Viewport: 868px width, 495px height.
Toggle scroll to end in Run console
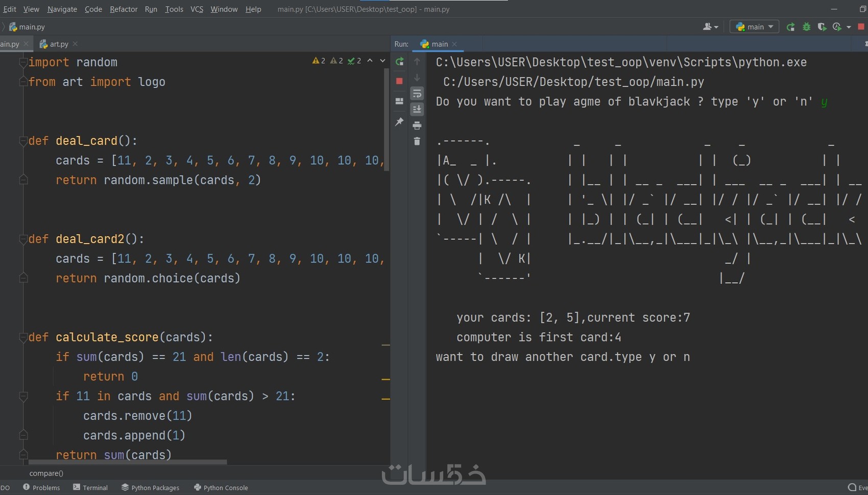click(x=417, y=109)
